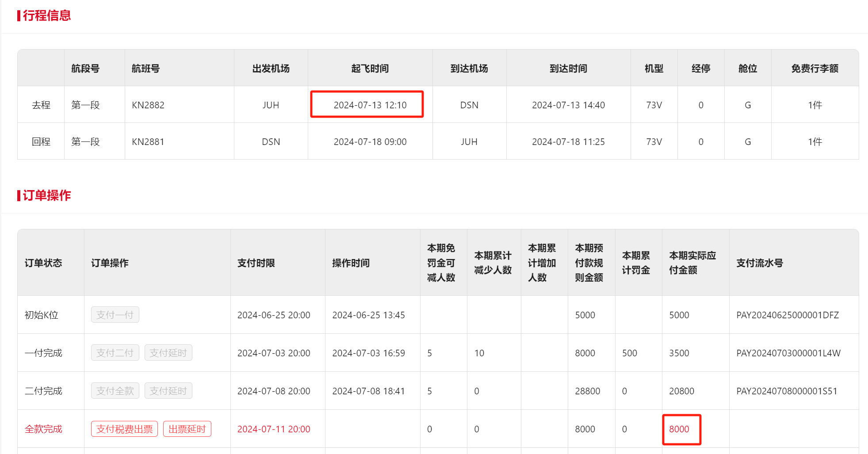
Task: Click the disabled 支付一付 button
Action: coord(115,315)
